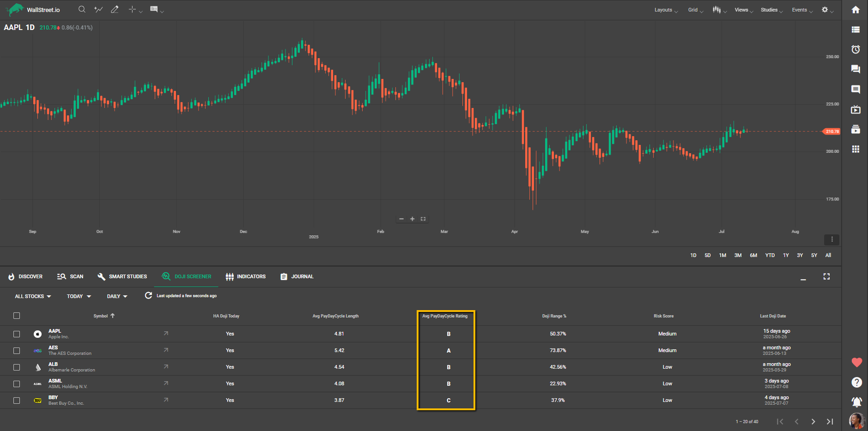
Task: Fit chart to screen icon
Action: (423, 219)
